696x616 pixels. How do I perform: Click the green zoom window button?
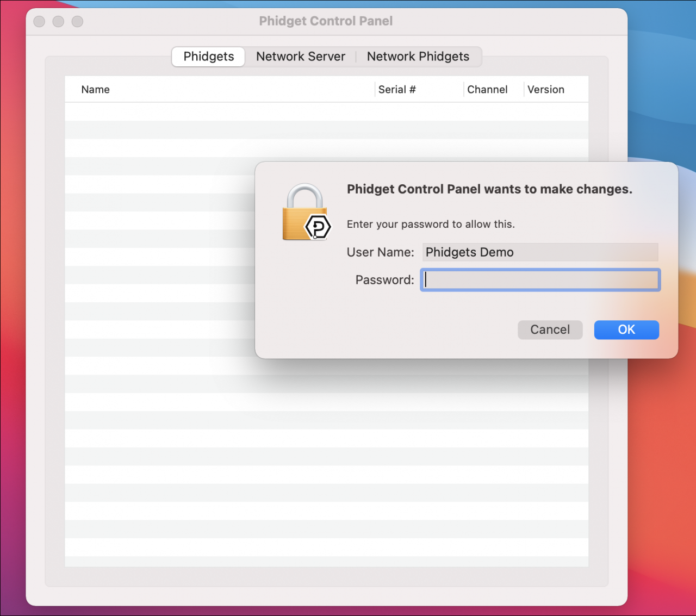77,22
